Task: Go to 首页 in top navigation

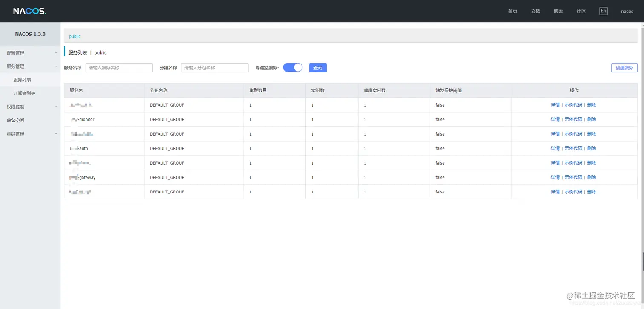Action: pyautogui.click(x=512, y=11)
